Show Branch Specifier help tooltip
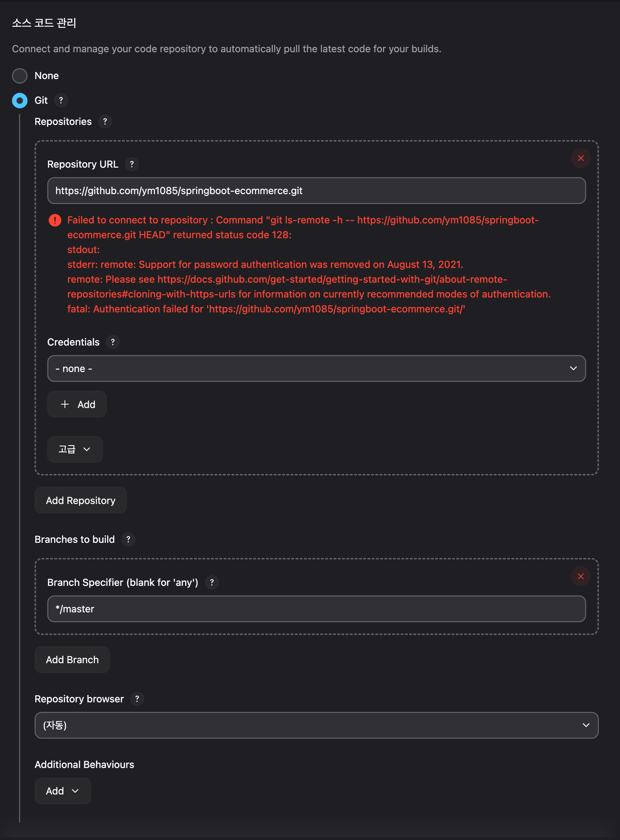The image size is (620, 840). tap(212, 582)
